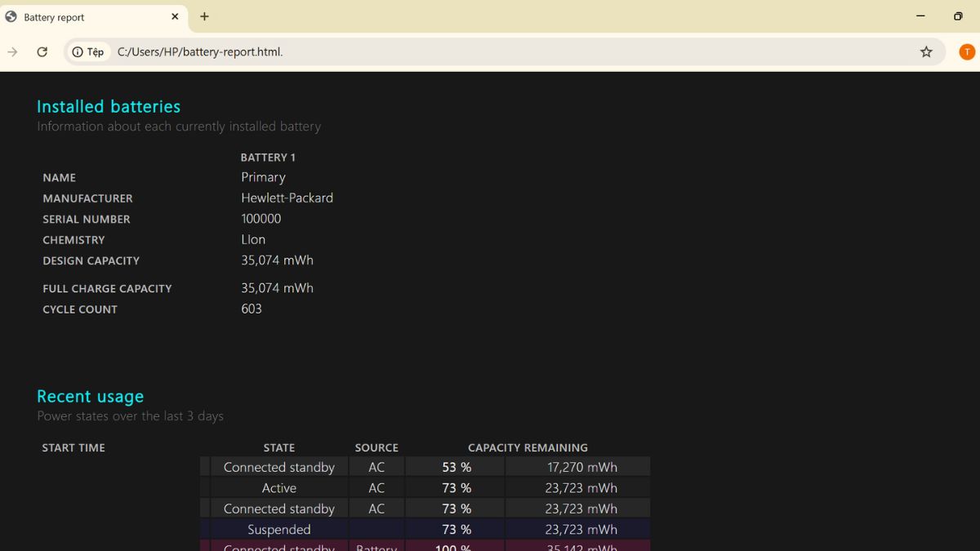Click the Suspended state cell
Screen dimensions: 980x551
click(279, 530)
